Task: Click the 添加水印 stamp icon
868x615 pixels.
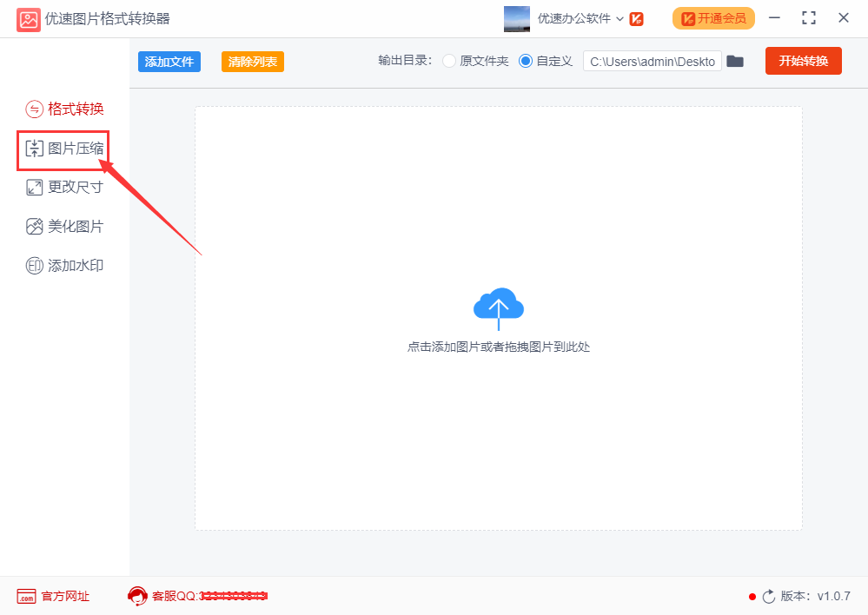Action: pyautogui.click(x=35, y=266)
